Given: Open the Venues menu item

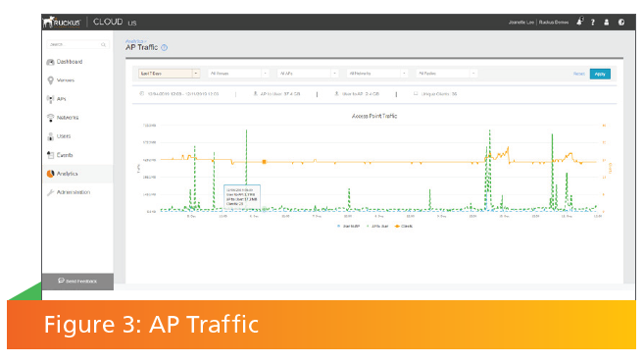Looking at the screenshot, I should [77, 80].
